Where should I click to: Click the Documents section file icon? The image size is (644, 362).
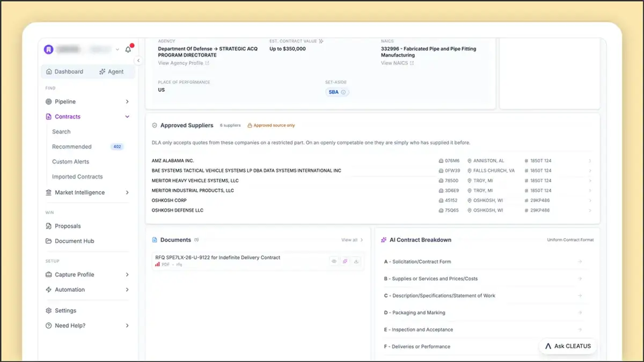click(155, 240)
